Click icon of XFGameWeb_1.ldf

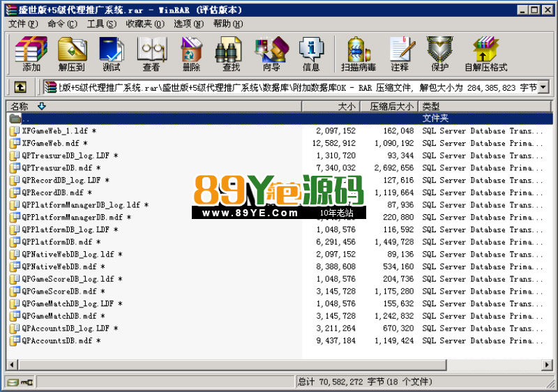point(15,131)
